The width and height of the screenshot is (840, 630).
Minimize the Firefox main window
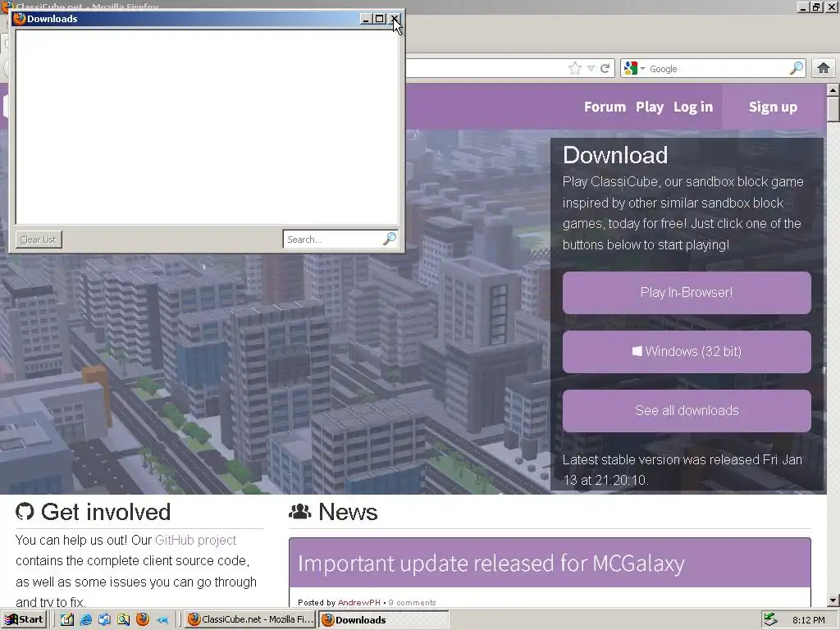[803, 7]
